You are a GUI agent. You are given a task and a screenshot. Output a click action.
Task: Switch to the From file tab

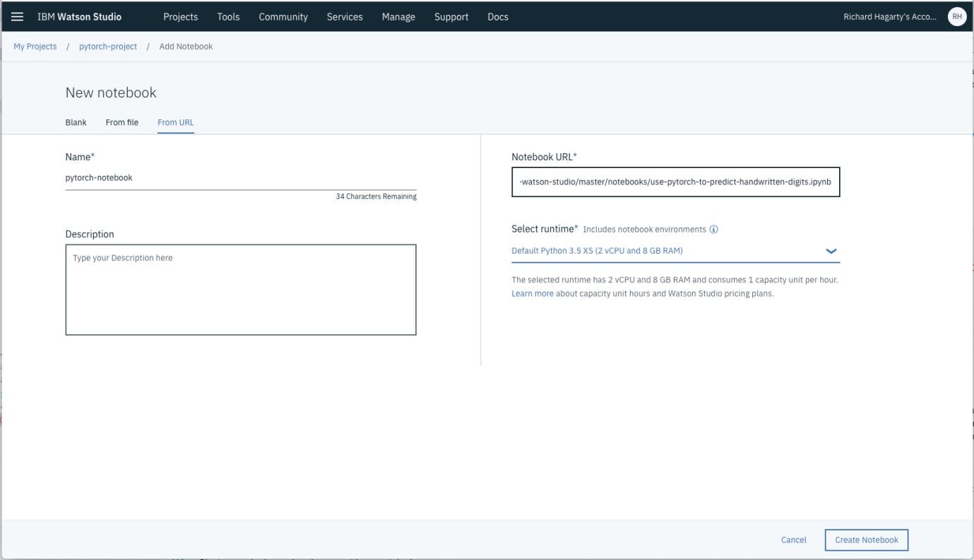coord(122,121)
